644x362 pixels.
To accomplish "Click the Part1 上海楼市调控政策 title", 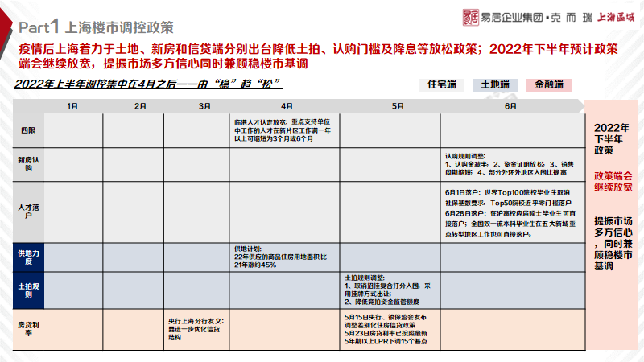I will click(x=96, y=27).
